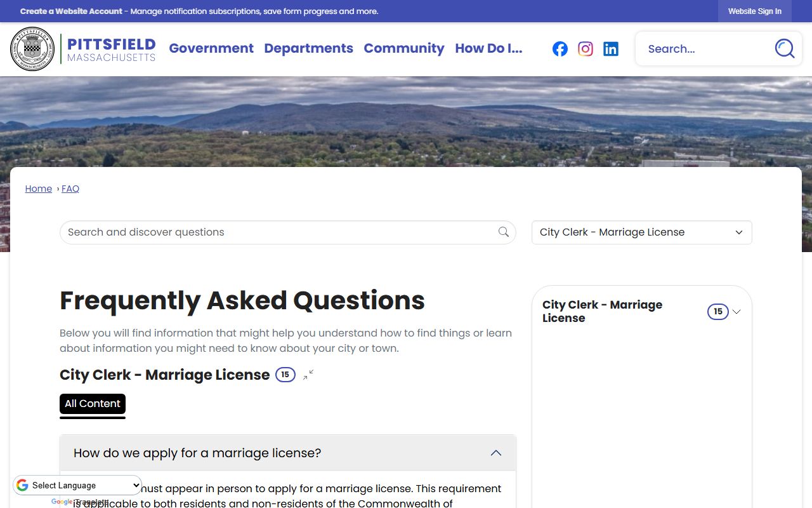The width and height of the screenshot is (812, 508).
Task: Click the Website Sign In button
Action: 755,11
